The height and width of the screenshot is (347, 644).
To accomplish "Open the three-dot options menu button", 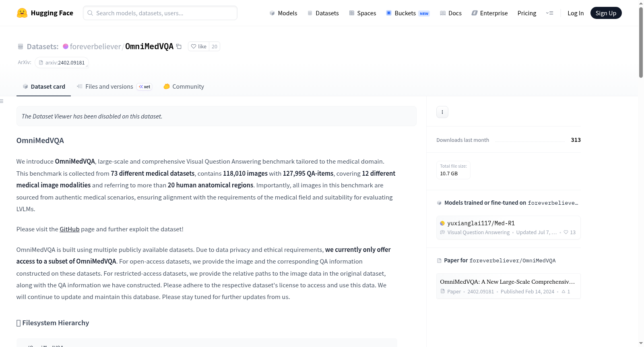I will click(x=442, y=112).
